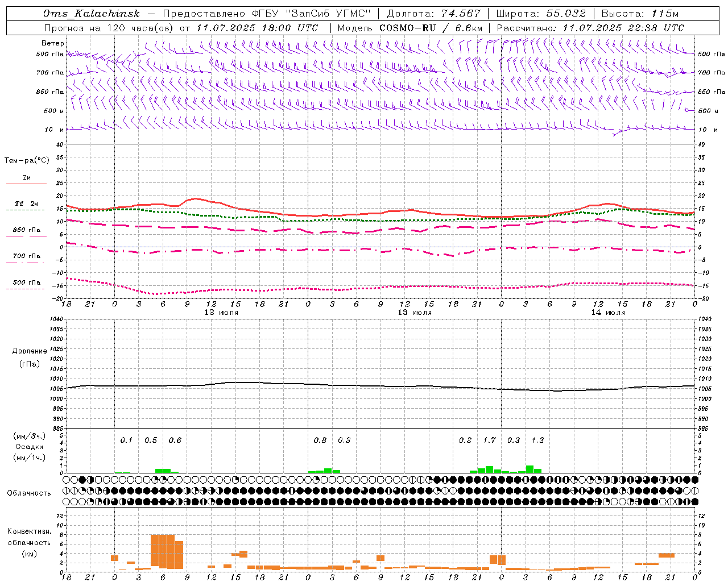Click the 0.6 precipitation total value
This screenshot has height=582, width=728.
(x=175, y=440)
